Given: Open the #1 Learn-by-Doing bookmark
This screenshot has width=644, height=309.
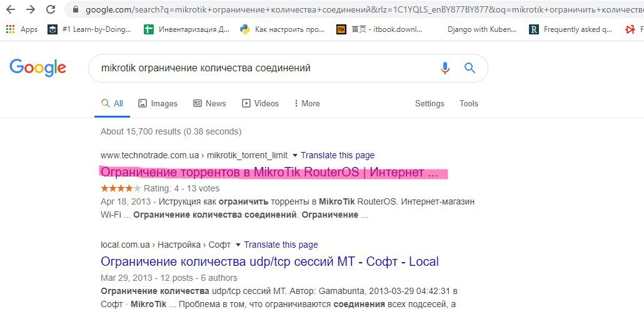Looking at the screenshot, I should [89, 29].
